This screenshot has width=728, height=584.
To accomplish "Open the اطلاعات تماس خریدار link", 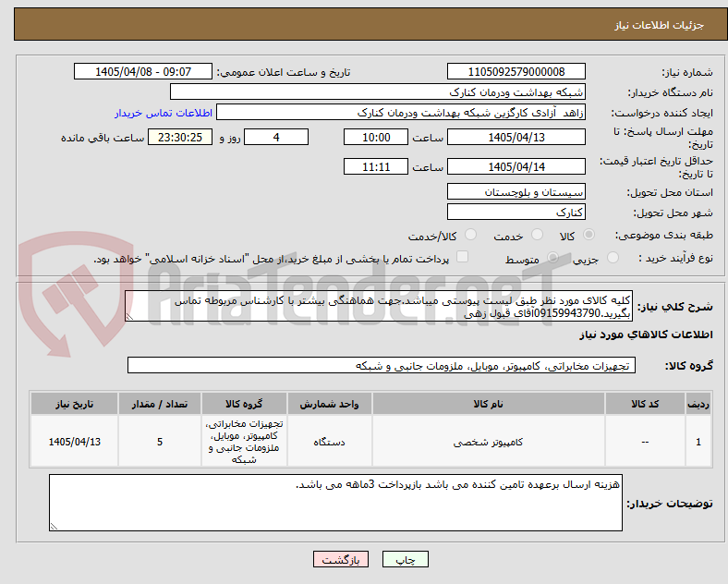I will pyautogui.click(x=164, y=113).
